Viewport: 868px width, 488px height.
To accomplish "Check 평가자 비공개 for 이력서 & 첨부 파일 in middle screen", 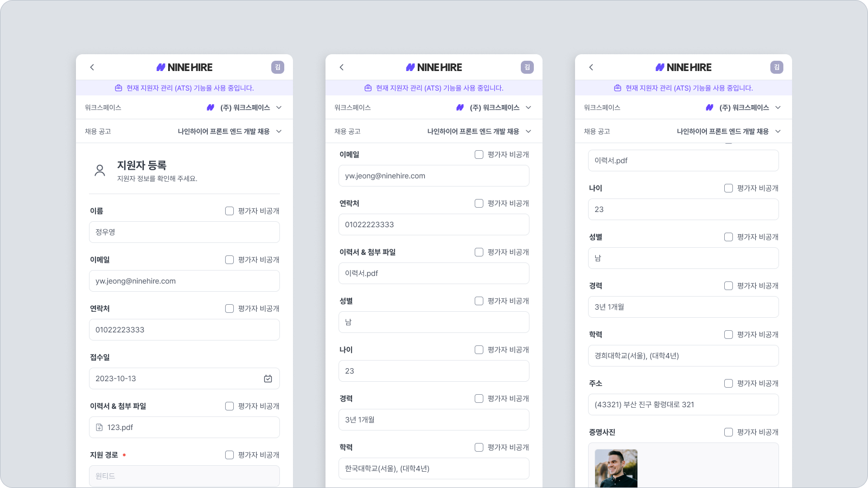I will click(479, 252).
